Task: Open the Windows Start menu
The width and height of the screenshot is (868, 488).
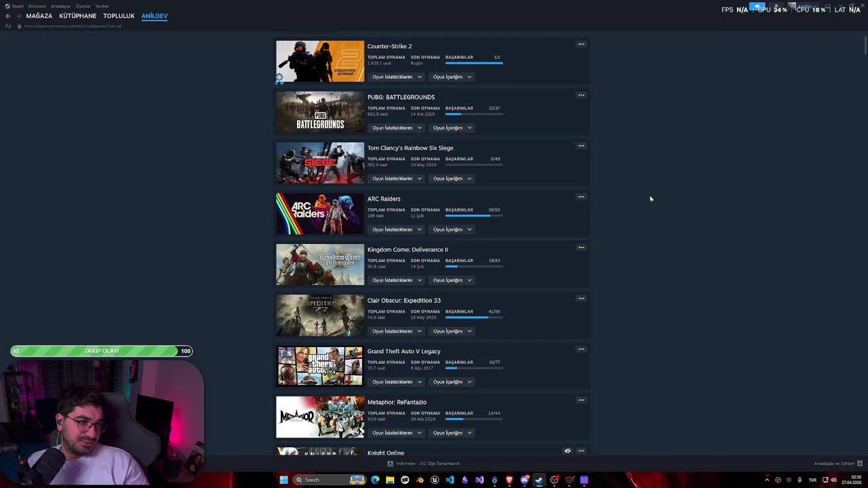Action: click(283, 480)
